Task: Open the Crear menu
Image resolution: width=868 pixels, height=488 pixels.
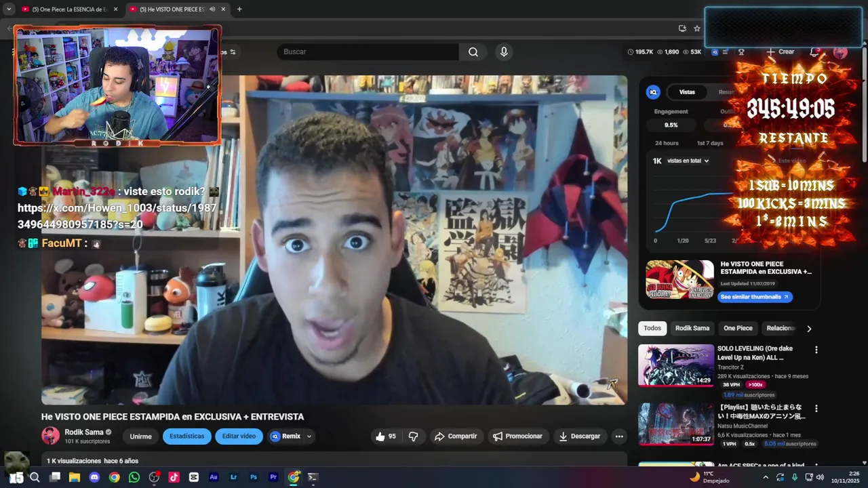Action: (781, 52)
